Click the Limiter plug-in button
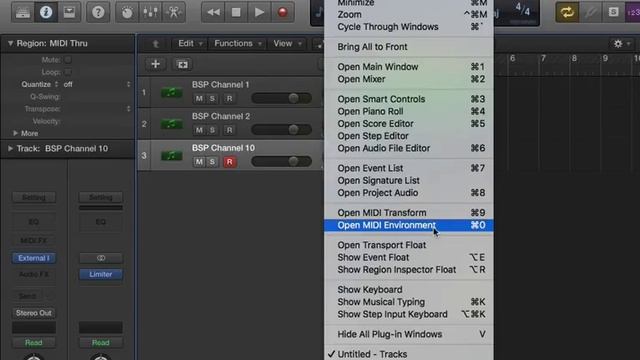Viewport: 640px width, 360px height. click(101, 274)
